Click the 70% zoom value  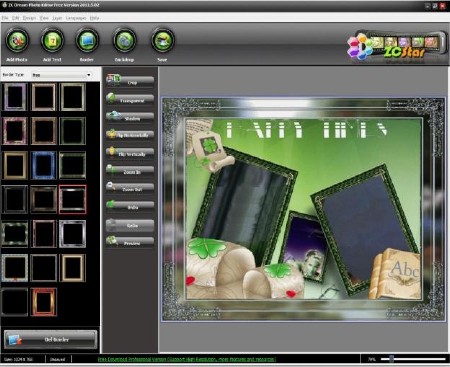click(x=372, y=359)
